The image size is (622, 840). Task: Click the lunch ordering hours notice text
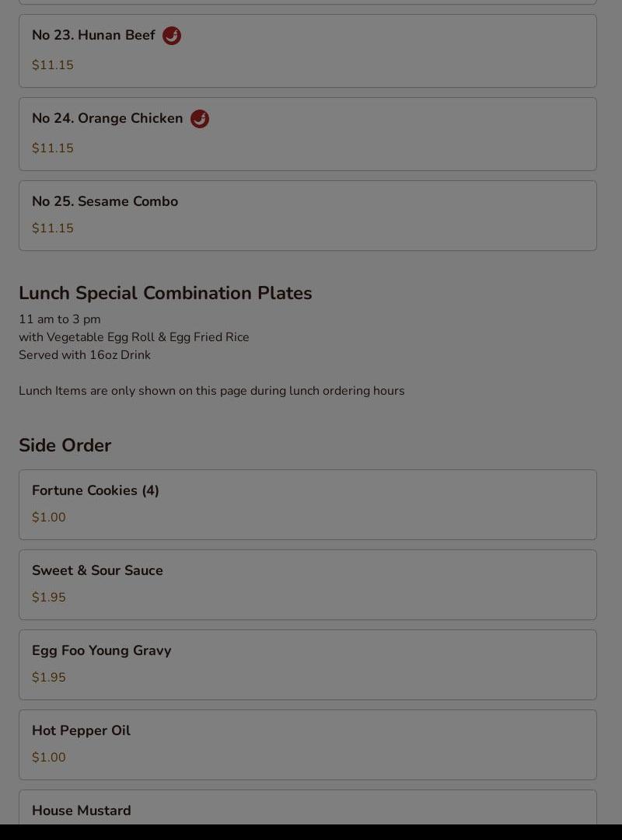coord(211,391)
